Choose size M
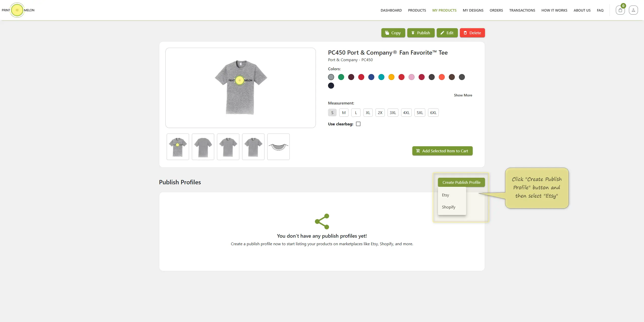This screenshot has width=644, height=322. (344, 113)
